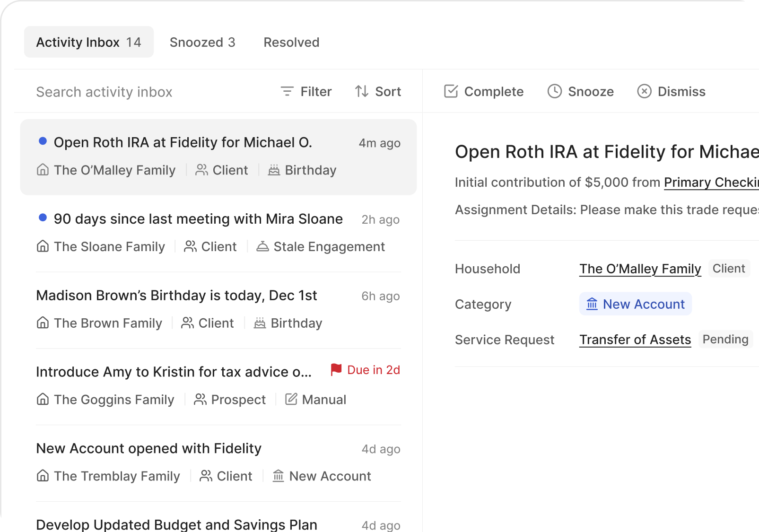Switch to the Resolved tab

(x=291, y=42)
